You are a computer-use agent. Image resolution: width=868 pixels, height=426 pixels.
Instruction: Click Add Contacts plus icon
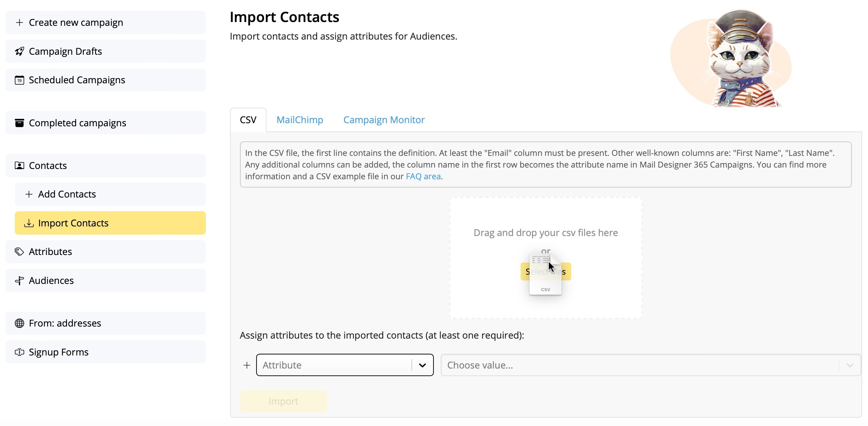pyautogui.click(x=28, y=194)
